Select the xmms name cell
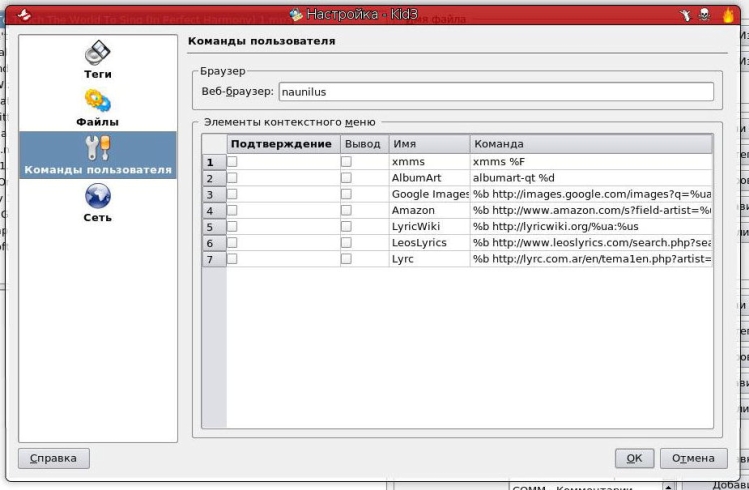The image size is (749, 490). (x=429, y=162)
